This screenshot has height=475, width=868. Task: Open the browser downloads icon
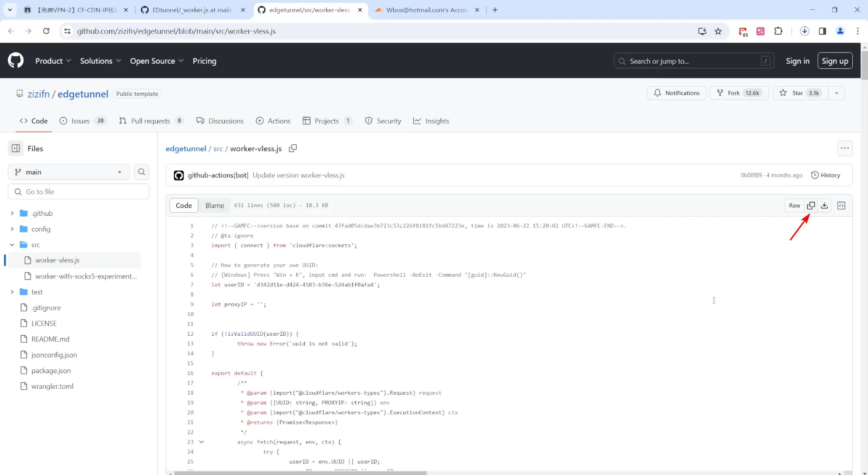click(x=804, y=31)
